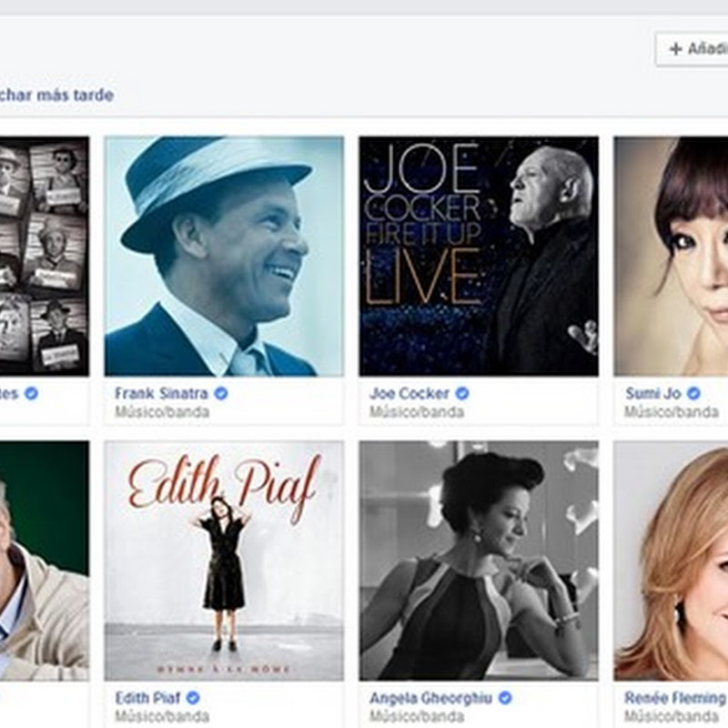Click the verified badge beside the cut-off name ending in 'es'
Screen dimensions: 728x728
[31, 393]
